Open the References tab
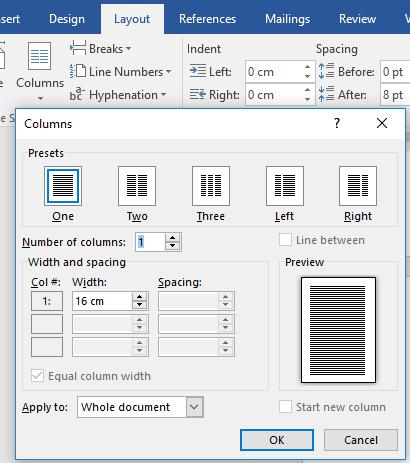The image size is (410, 463). pyautogui.click(x=207, y=19)
